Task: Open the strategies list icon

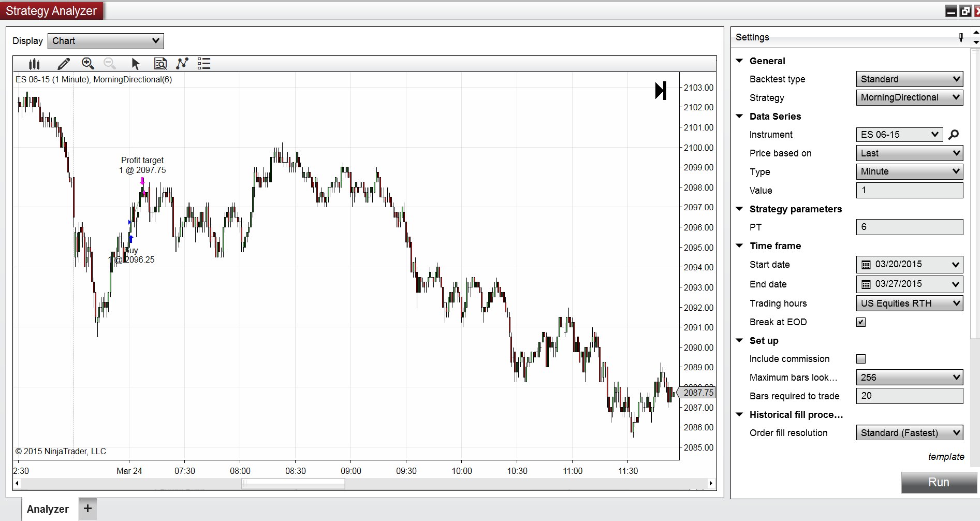Action: click(204, 64)
